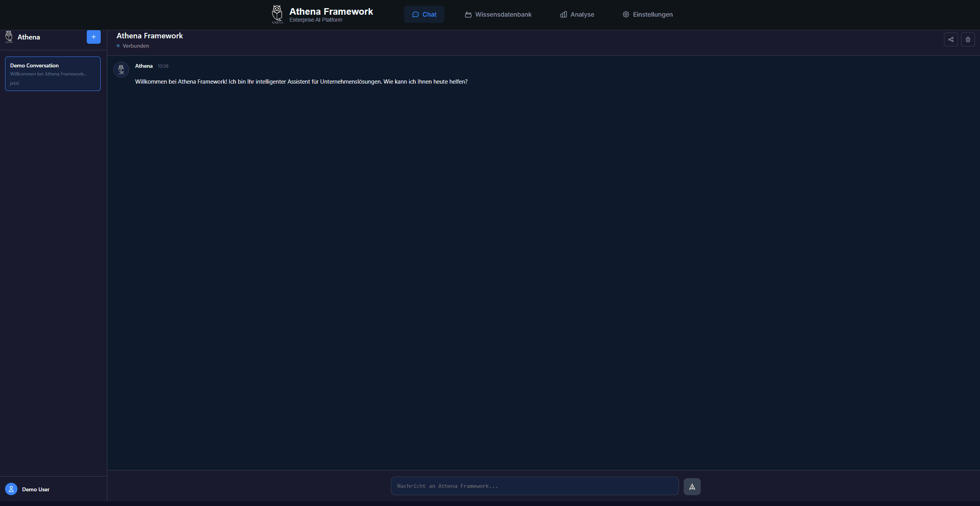Viewport: 980px width, 506px height.
Task: Open the Demo Conversation from the sidebar
Action: click(x=53, y=74)
